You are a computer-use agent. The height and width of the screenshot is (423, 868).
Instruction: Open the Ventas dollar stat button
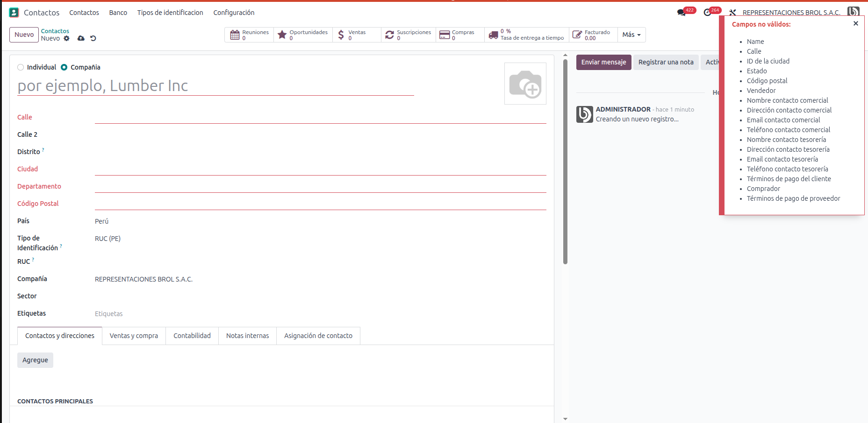coord(357,35)
